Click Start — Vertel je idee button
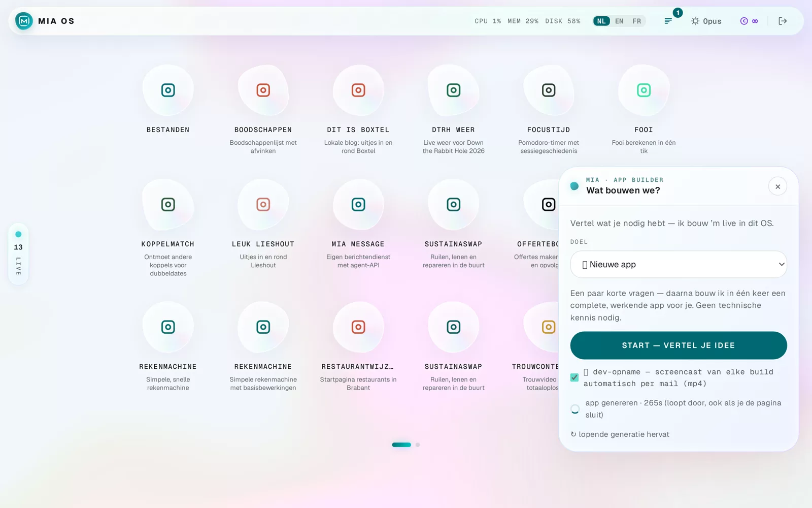The image size is (812, 508). tap(679, 345)
